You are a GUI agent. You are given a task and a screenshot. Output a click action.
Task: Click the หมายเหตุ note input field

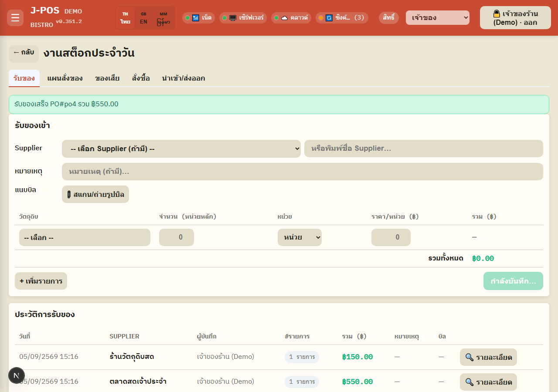tap(303, 172)
